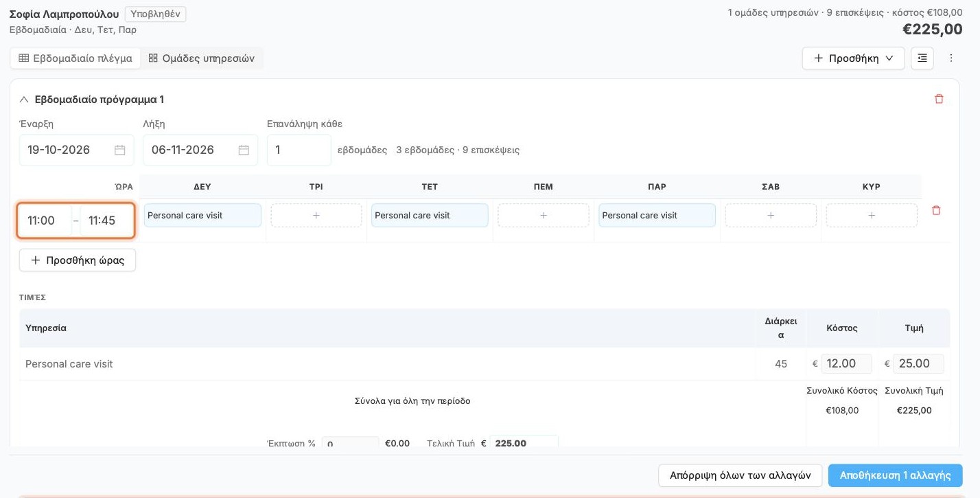Select Wednesday's Personal care visit

point(430,215)
